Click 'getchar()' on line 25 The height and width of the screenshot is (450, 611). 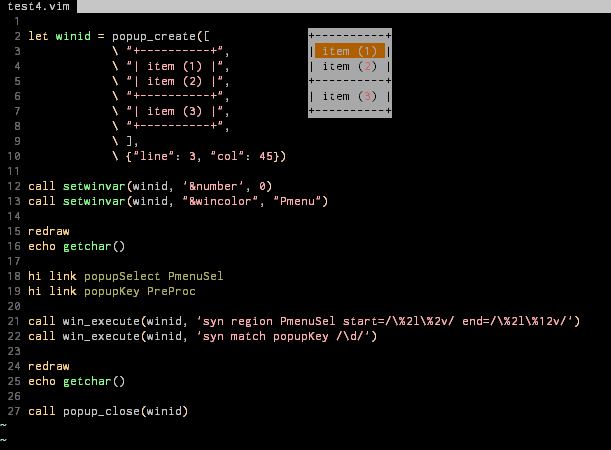click(94, 381)
